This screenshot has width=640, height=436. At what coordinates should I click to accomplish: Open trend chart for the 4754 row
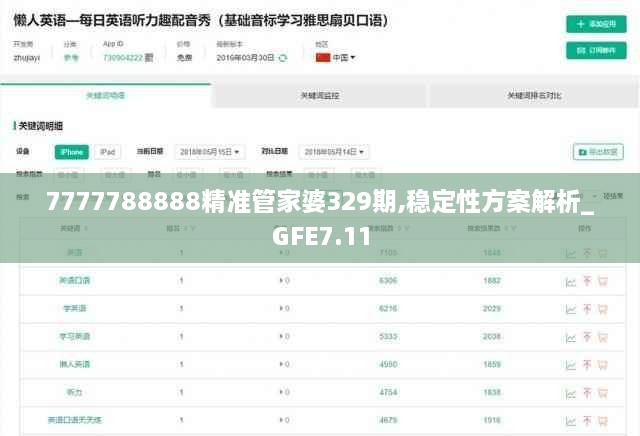click(x=571, y=394)
